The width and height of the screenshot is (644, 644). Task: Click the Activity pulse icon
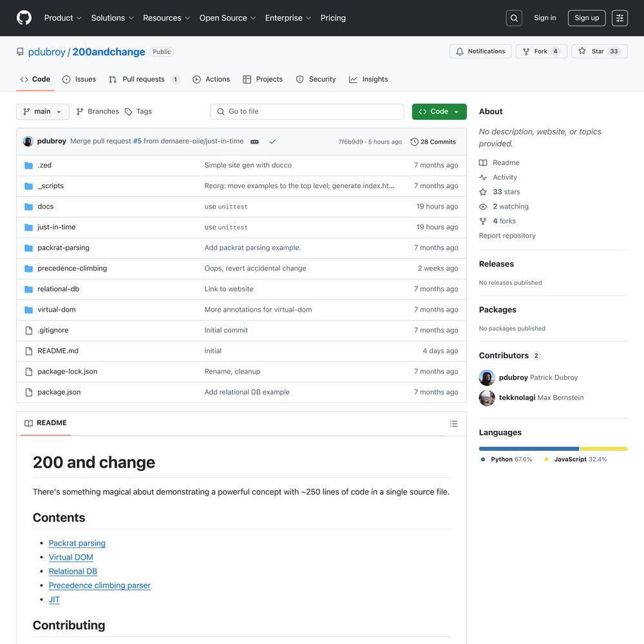(x=483, y=178)
